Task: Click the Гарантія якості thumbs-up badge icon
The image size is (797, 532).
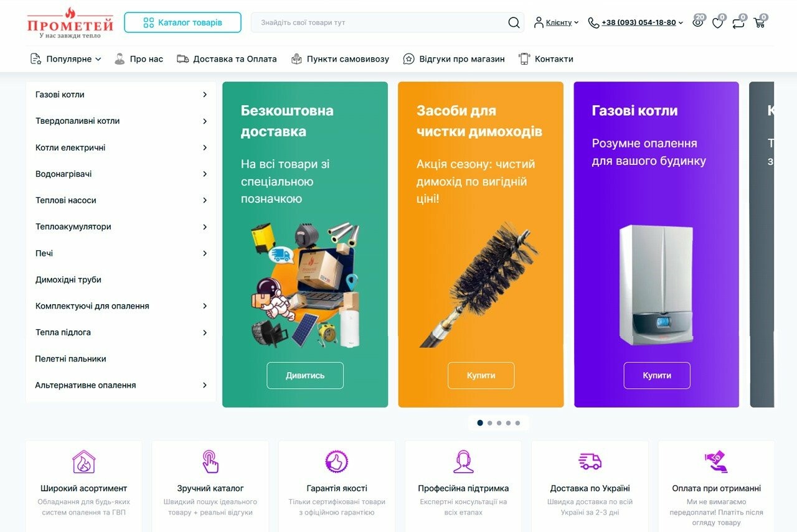Action: 336,462
